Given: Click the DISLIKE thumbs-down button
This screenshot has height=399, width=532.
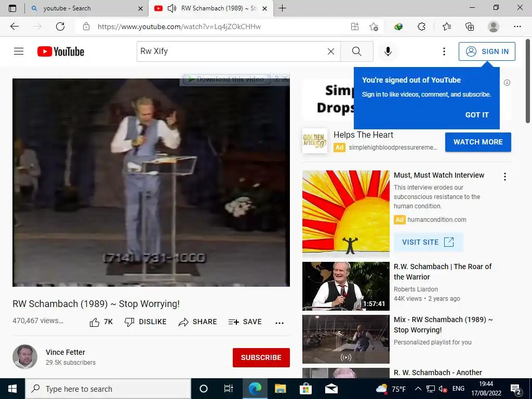Looking at the screenshot, I should [145, 322].
